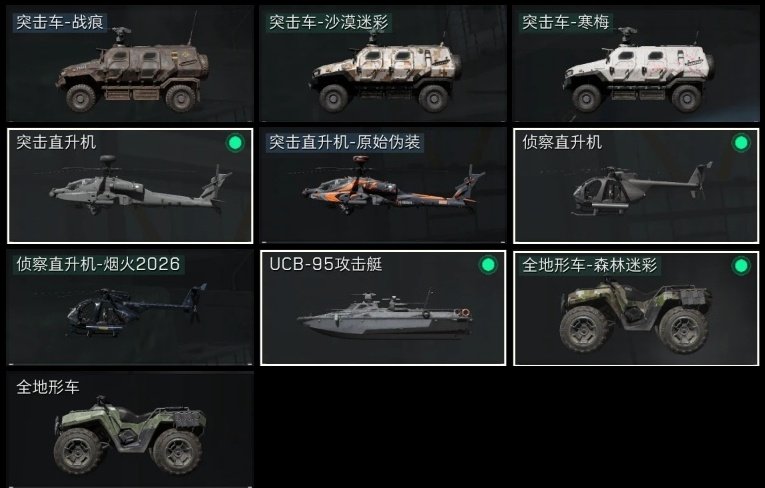765x488 pixels.
Task: Click the 侦察直升机 scout helicopter image
Action: point(642,190)
